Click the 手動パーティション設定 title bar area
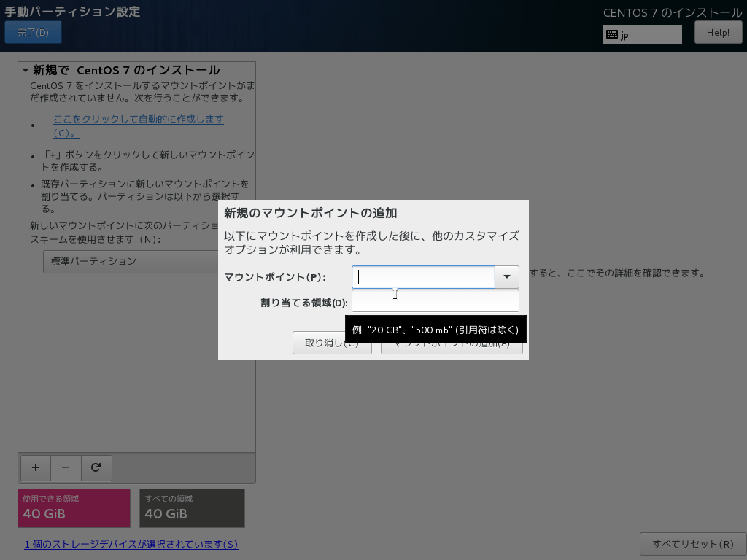Viewport: 747px width, 560px height. click(x=70, y=12)
